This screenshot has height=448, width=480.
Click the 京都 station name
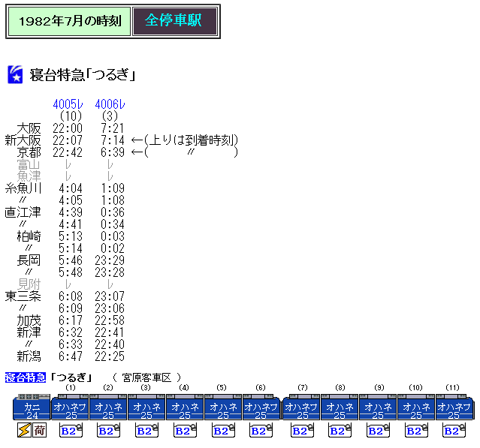pyautogui.click(x=29, y=152)
